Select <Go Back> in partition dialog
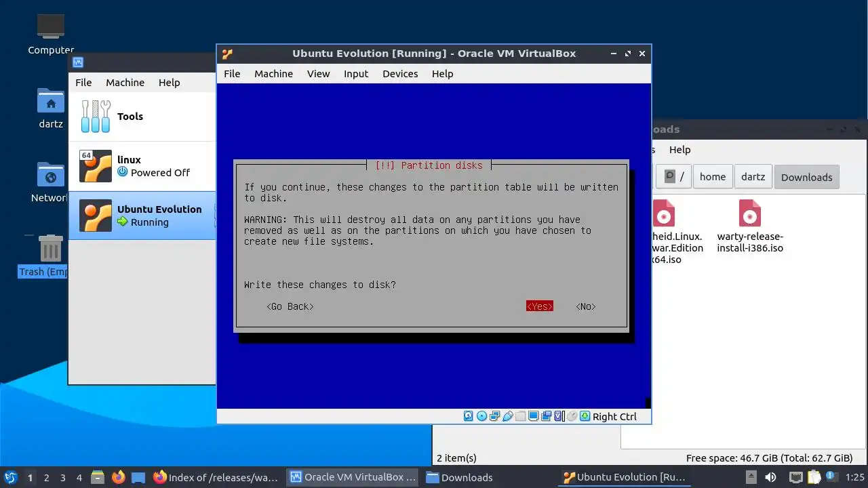 pyautogui.click(x=290, y=306)
